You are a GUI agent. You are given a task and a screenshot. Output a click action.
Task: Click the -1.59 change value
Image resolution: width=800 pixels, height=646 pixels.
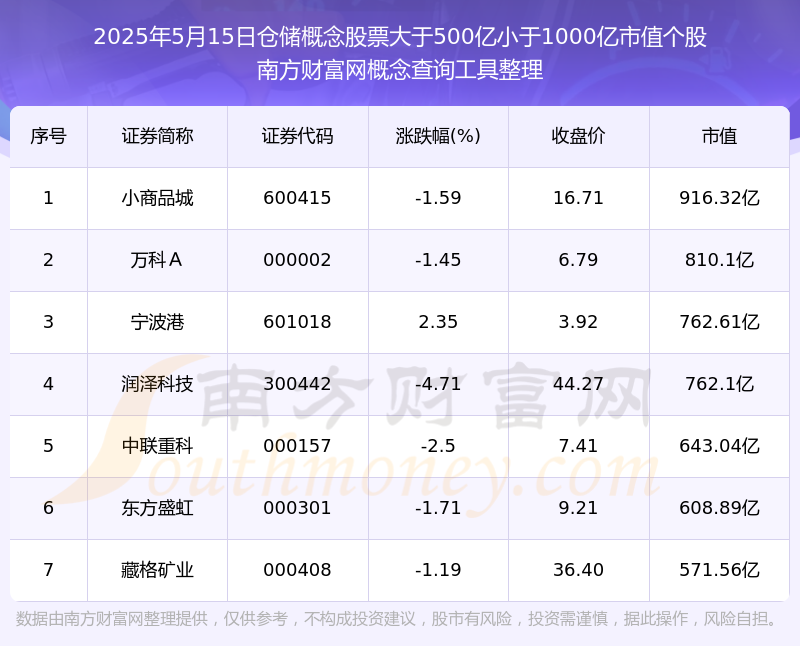point(438,198)
